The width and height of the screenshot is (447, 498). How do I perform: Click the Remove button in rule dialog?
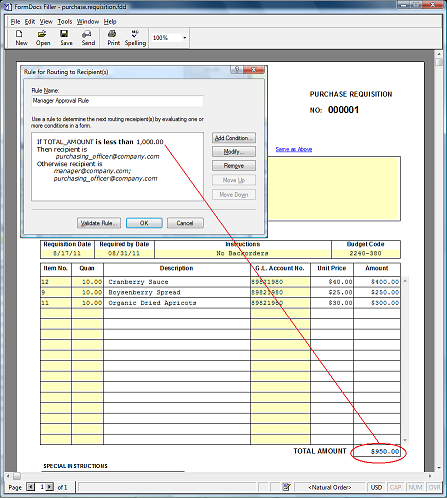[x=234, y=166]
